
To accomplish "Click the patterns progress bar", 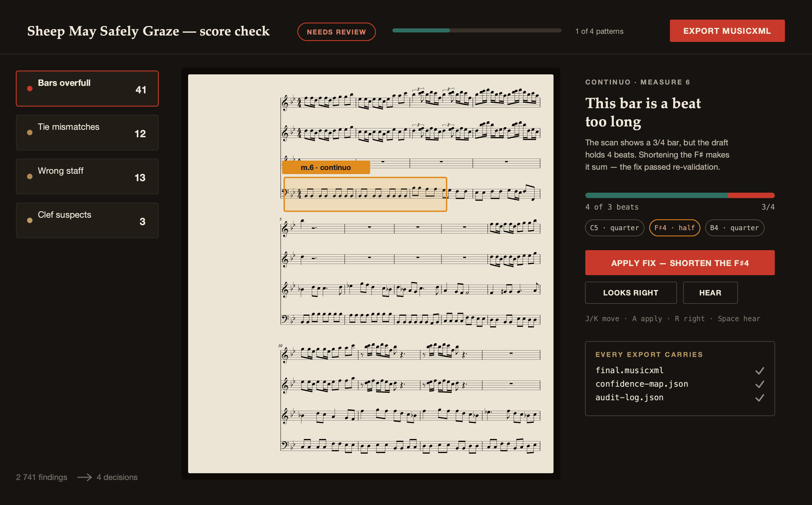I will point(477,30).
